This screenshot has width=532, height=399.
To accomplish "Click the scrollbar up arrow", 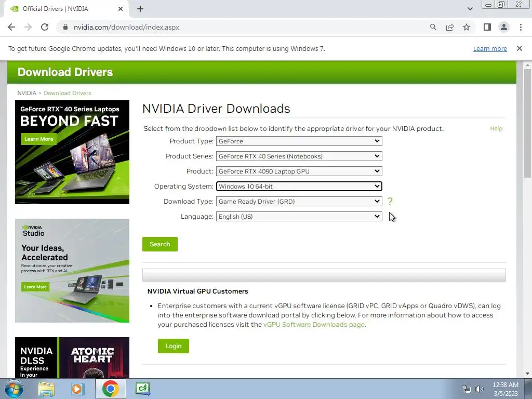I will [x=527, y=65].
